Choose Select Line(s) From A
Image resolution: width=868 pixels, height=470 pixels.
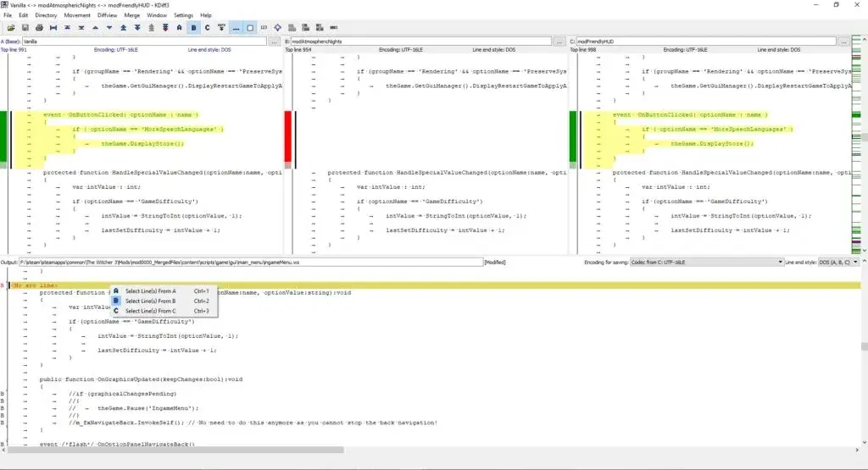tap(164, 290)
